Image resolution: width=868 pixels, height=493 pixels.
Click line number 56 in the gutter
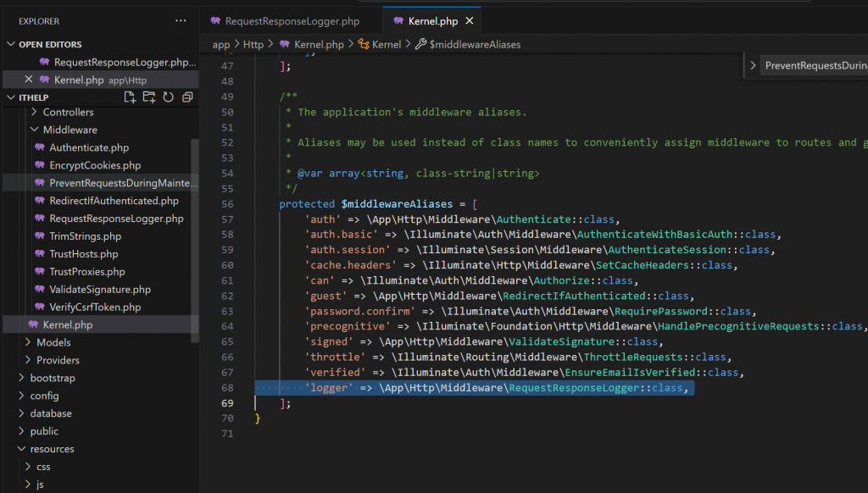(x=227, y=204)
